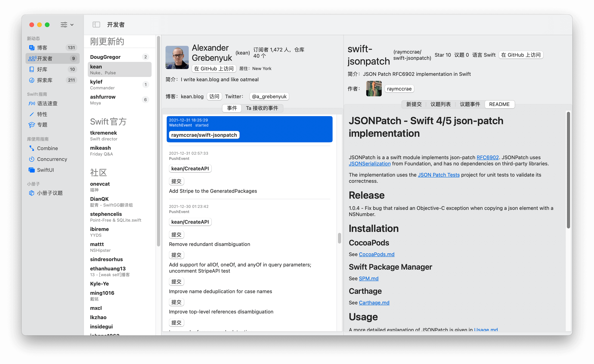Select tkremenek Swift director
Image resolution: width=594 pixels, height=364 pixels.
point(119,135)
